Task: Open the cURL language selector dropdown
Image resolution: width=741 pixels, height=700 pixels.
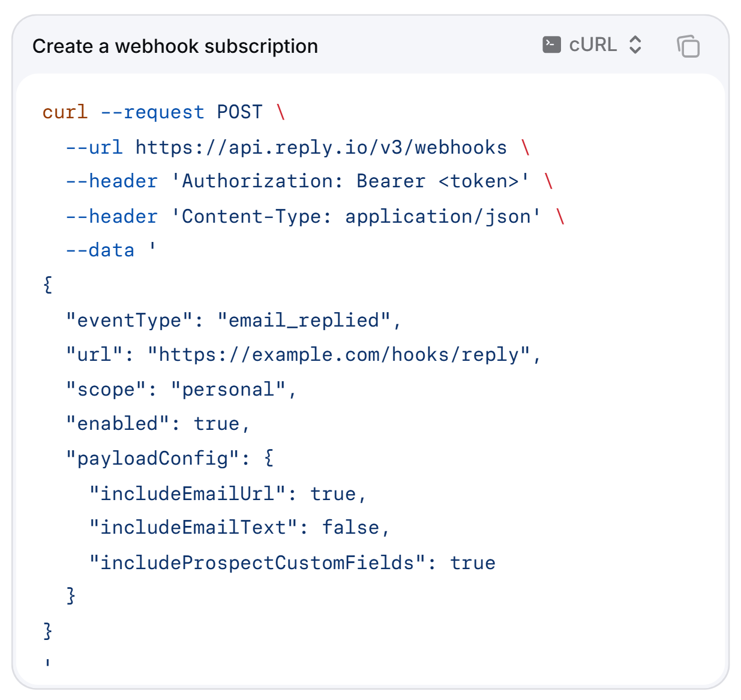Action: click(592, 45)
